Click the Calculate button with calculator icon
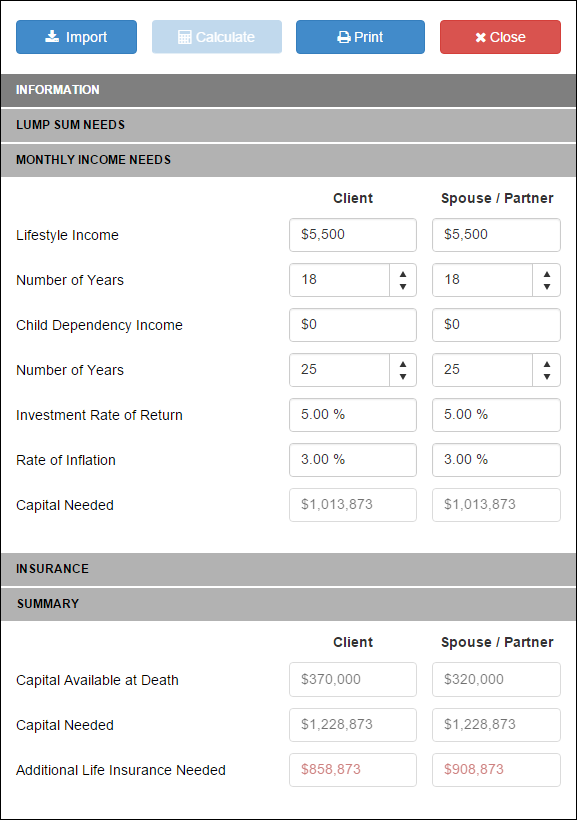Screen dimensions: 577x820 [217, 37]
